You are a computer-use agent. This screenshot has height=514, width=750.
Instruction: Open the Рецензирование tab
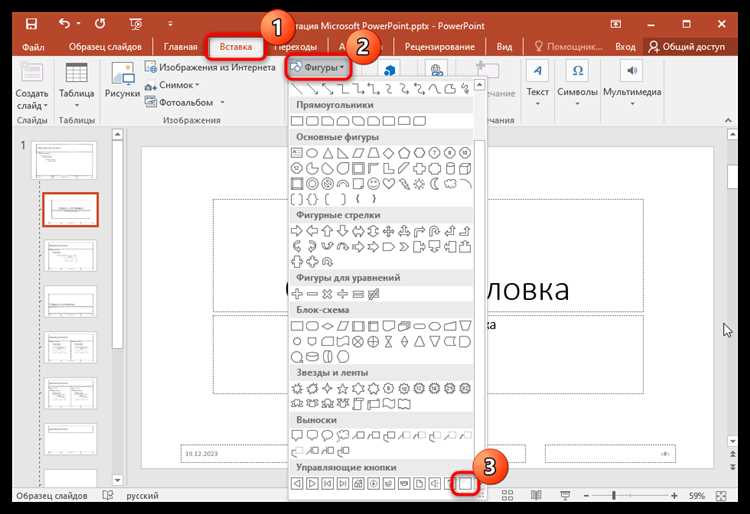click(440, 47)
